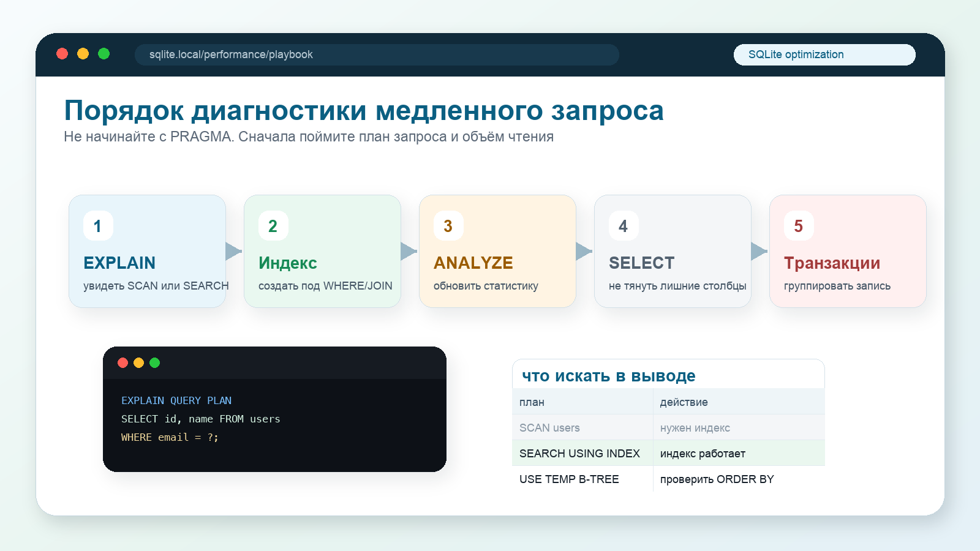Click the URL field sqlite.local/performance/playbook

377,54
